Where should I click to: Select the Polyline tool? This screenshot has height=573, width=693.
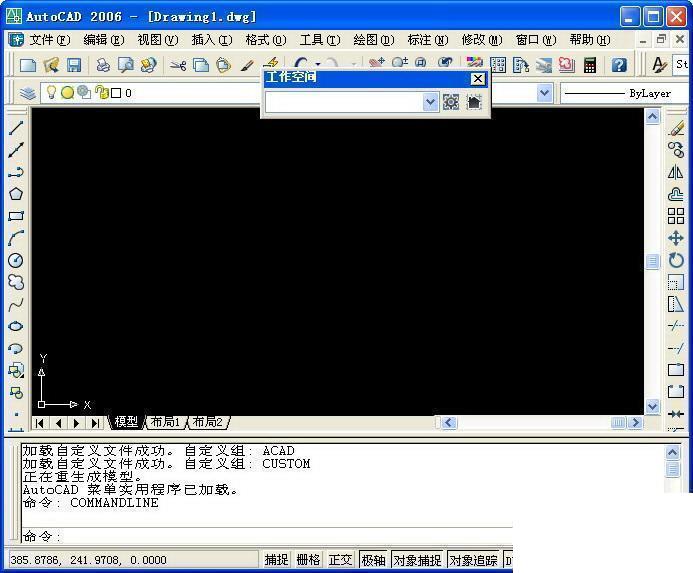[x=16, y=172]
